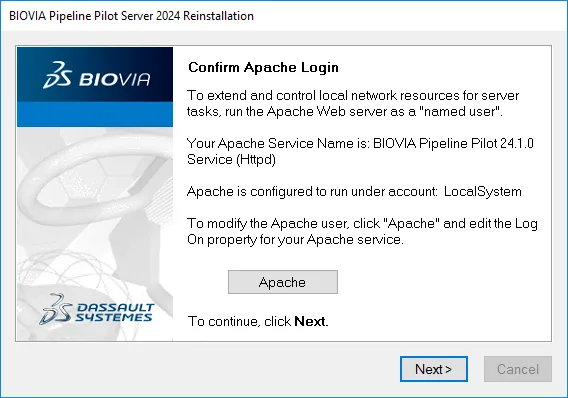Image resolution: width=568 pixels, height=398 pixels.
Task: Click the 3DS emblem near Dassault text
Action: [55, 309]
